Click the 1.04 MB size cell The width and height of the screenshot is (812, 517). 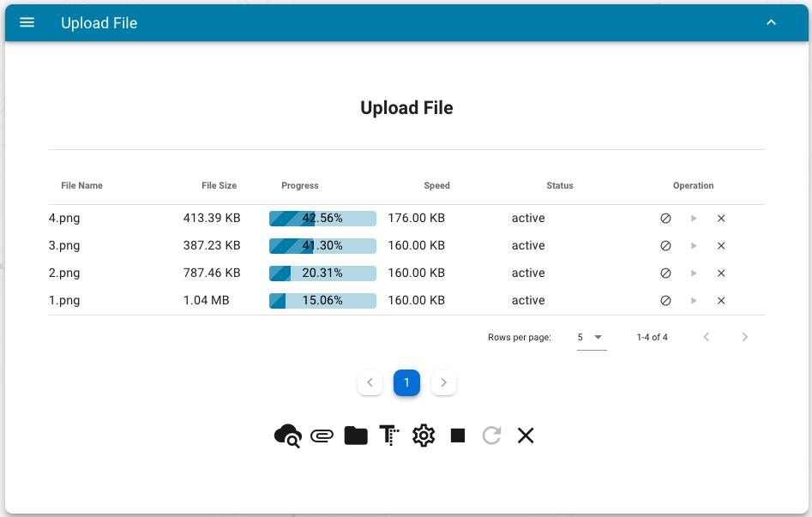[x=206, y=300]
